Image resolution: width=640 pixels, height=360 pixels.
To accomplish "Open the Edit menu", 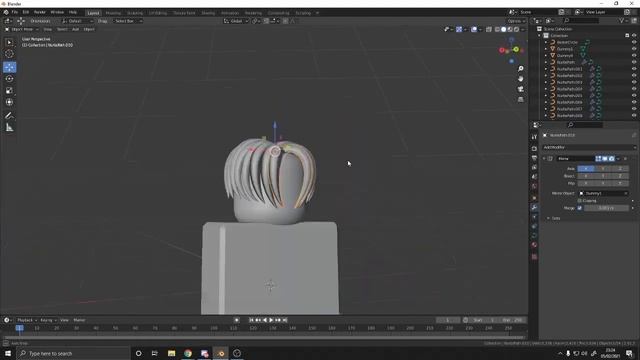I will pos(26,12).
